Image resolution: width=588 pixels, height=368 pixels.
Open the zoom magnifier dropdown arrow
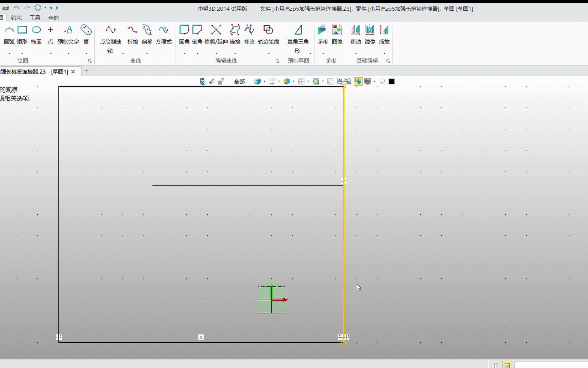(323, 81)
